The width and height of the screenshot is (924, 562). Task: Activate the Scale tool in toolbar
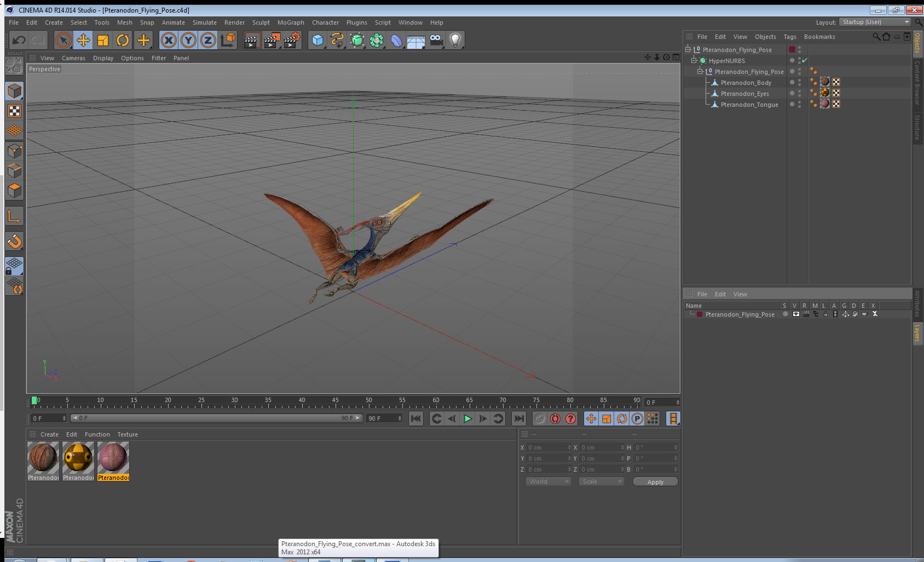(103, 40)
